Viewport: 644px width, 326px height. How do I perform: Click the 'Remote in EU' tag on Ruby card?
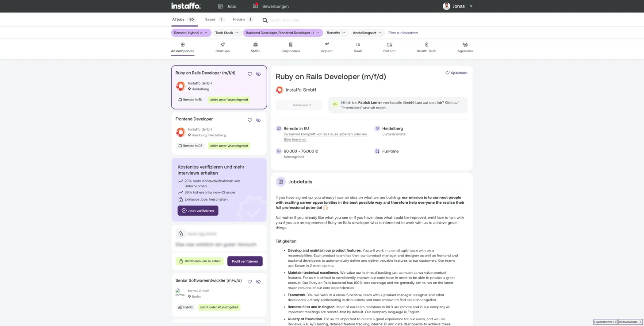[x=190, y=100]
